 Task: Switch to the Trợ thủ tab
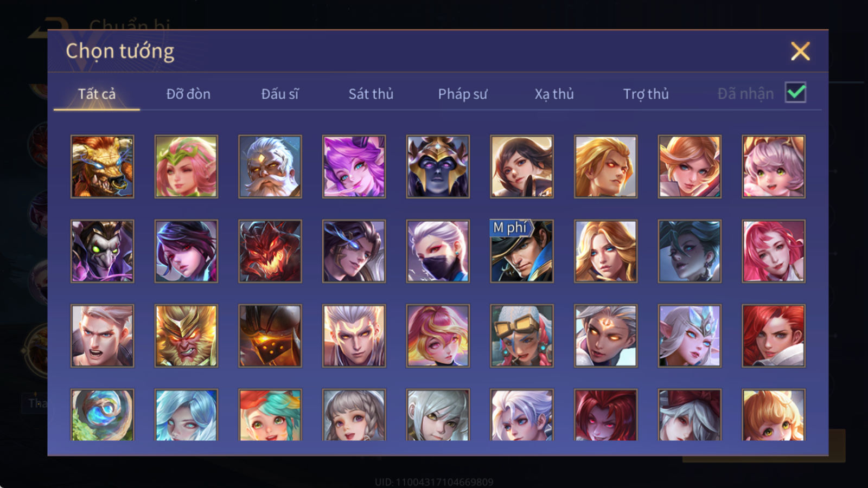click(x=646, y=94)
